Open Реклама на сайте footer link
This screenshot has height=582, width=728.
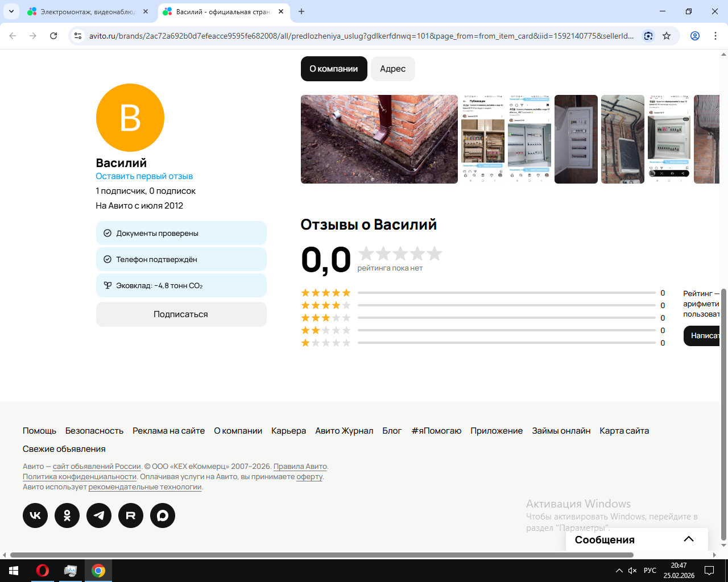coord(169,431)
